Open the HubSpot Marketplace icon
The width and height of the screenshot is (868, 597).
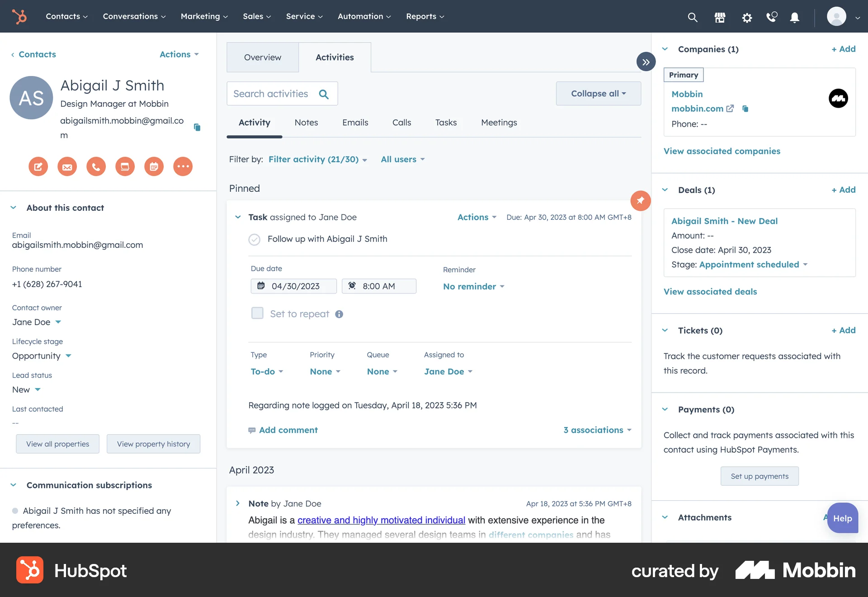[720, 17]
